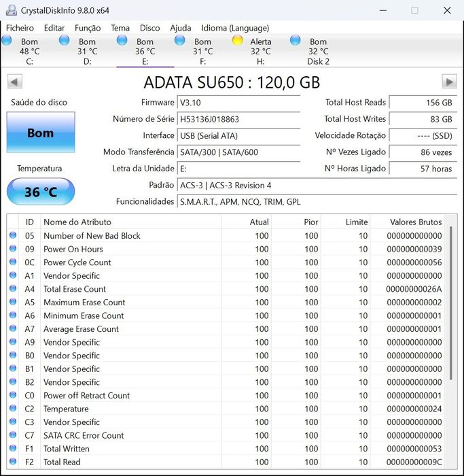Click status orb for Power On Hours row
This screenshot has width=464, height=476.
tap(13, 249)
